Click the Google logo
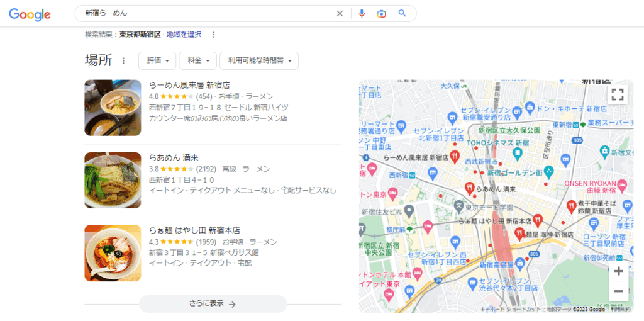 coord(30,14)
